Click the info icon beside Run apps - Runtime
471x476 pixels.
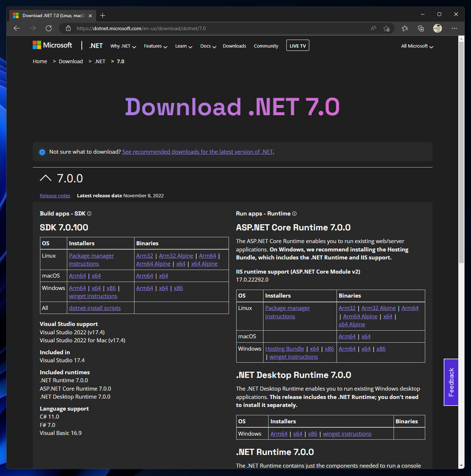click(x=294, y=214)
